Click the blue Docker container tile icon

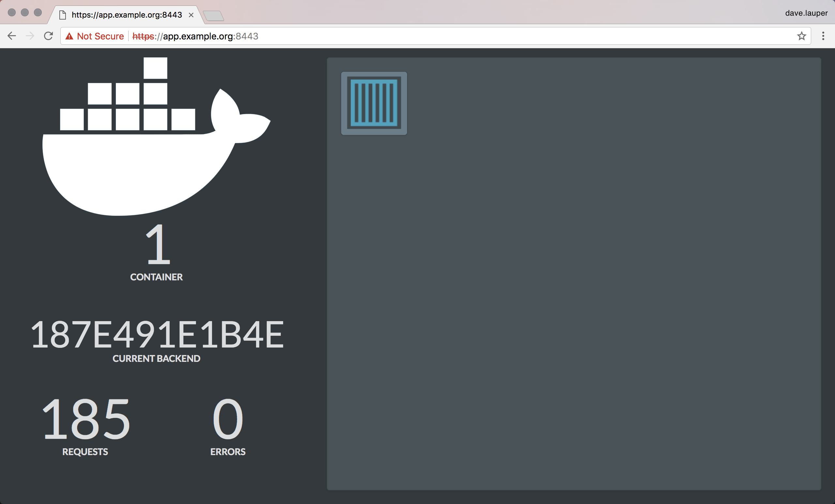[x=374, y=104]
